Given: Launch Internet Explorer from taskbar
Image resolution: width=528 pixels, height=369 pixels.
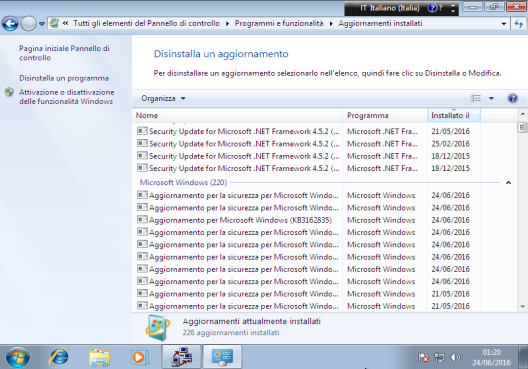Looking at the screenshot, I should pyautogui.click(x=59, y=357).
